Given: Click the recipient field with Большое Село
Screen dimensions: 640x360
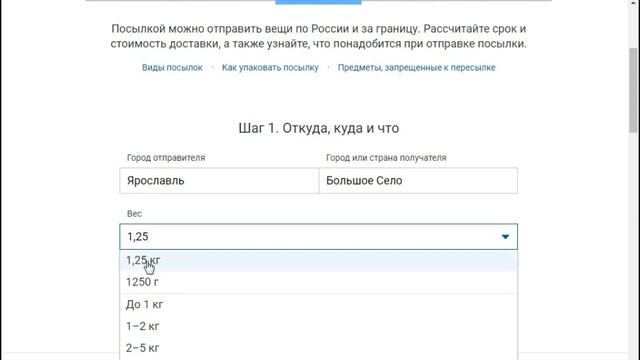Looking at the screenshot, I should click(x=418, y=180).
